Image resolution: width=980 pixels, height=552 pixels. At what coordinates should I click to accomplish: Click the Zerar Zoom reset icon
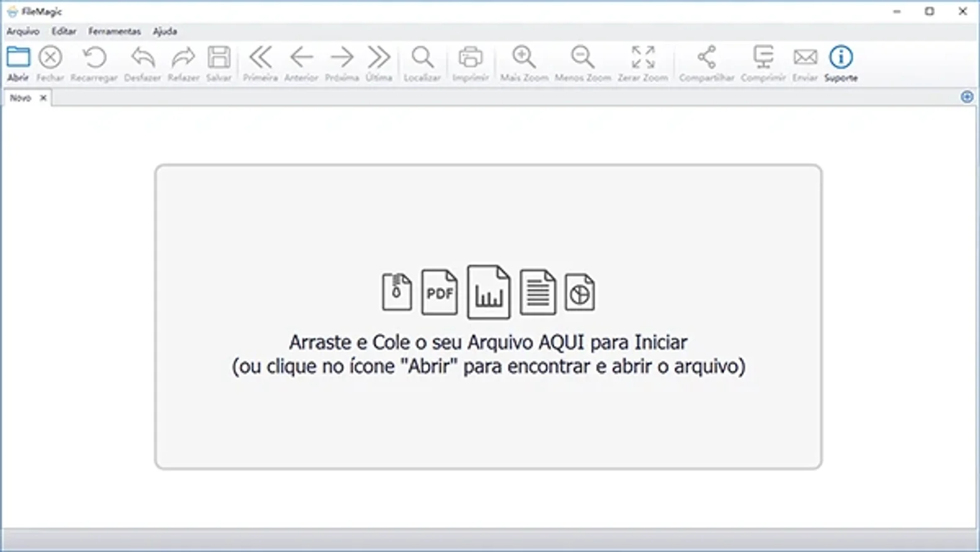click(x=643, y=57)
